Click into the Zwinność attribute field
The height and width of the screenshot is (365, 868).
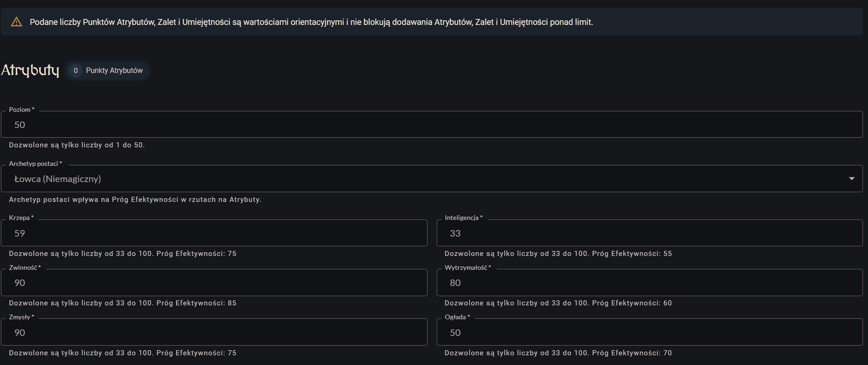click(x=214, y=283)
